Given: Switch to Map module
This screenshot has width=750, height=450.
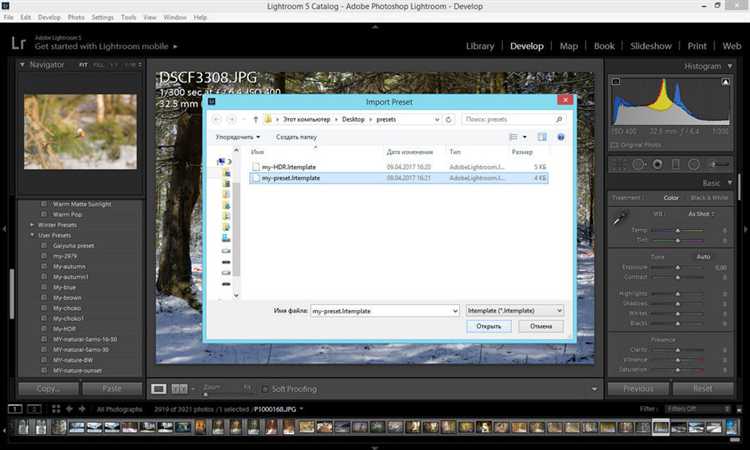Looking at the screenshot, I should [568, 46].
